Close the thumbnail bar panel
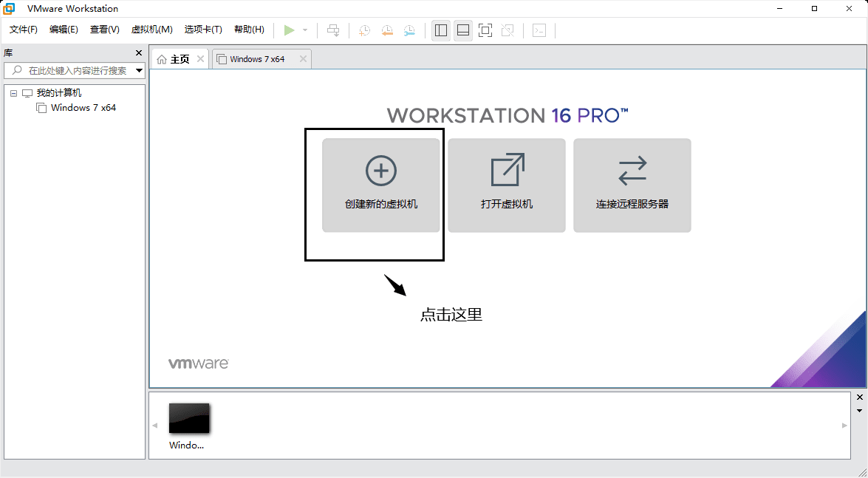 click(860, 397)
